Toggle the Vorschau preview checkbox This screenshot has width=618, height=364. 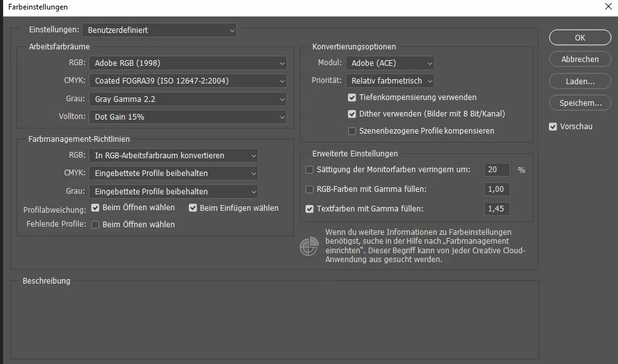pyautogui.click(x=553, y=127)
